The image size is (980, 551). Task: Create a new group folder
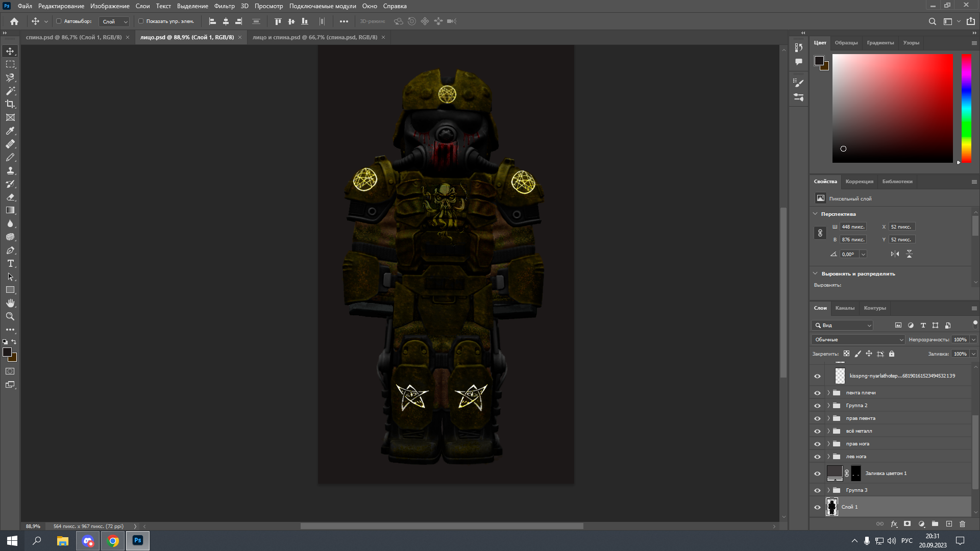click(935, 524)
